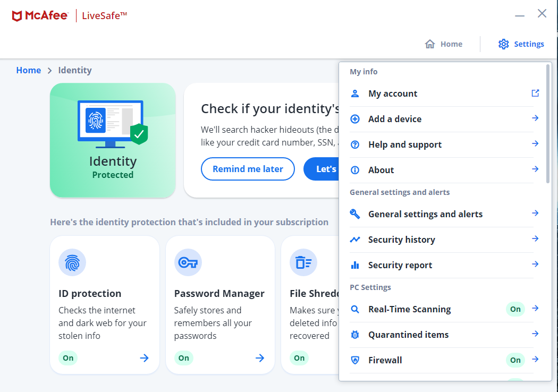Screen dimensions: 558x392
Task: Click the arrow on the Password Manager card
Action: 260,358
